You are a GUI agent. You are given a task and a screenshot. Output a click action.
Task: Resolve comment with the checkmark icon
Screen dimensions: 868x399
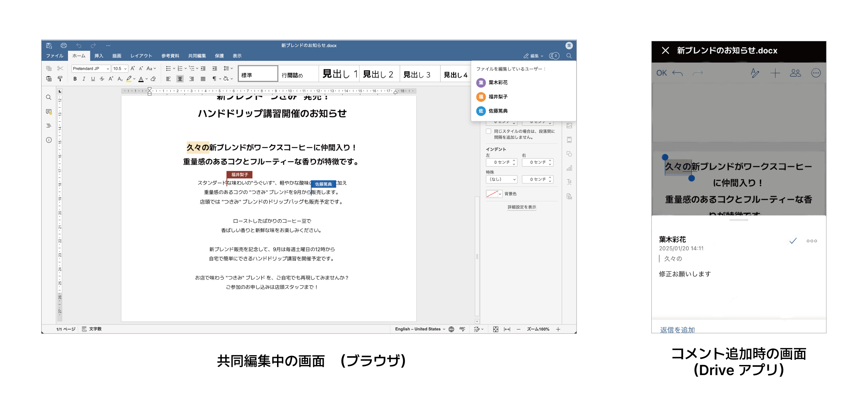(793, 241)
